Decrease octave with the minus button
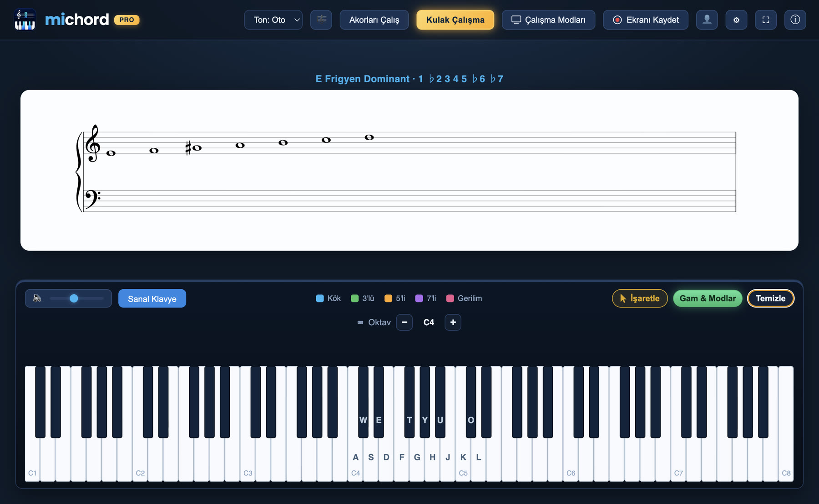The height and width of the screenshot is (504, 819). click(404, 322)
